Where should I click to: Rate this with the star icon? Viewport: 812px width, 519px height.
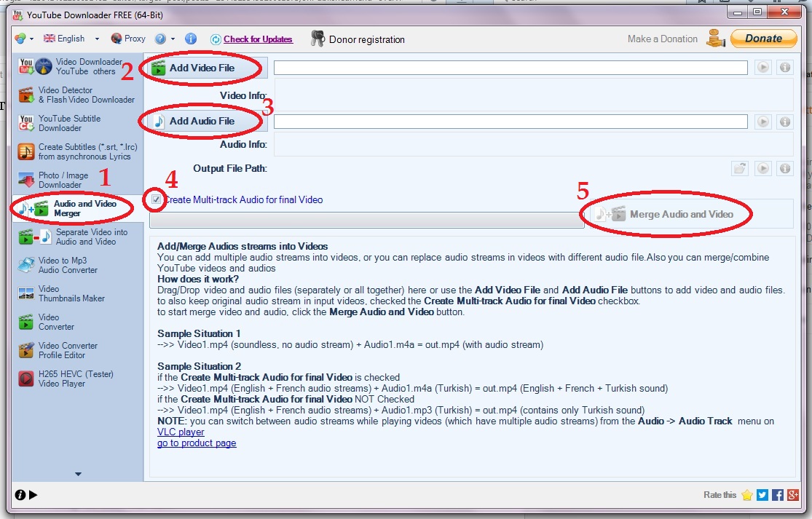(x=746, y=495)
